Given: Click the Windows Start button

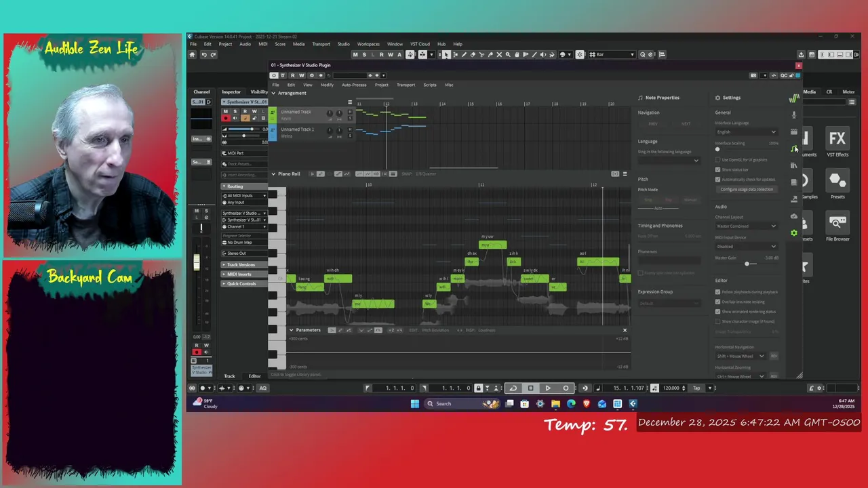Looking at the screenshot, I should pyautogui.click(x=415, y=404).
